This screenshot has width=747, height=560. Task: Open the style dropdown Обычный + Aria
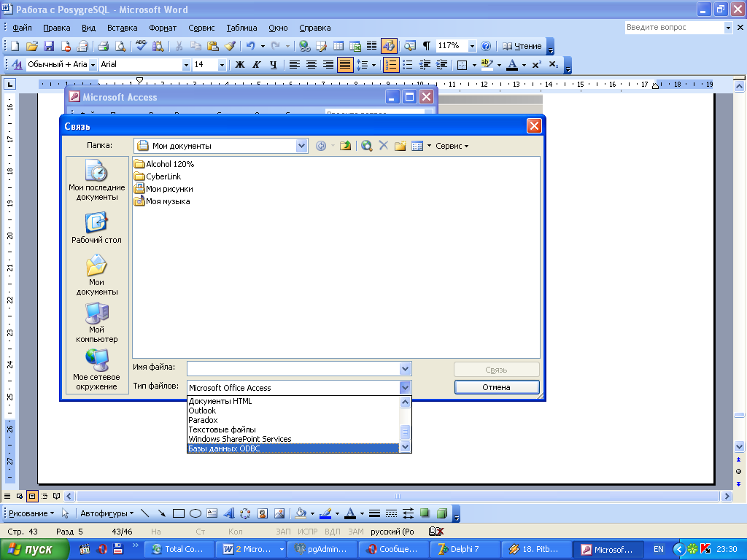click(93, 65)
